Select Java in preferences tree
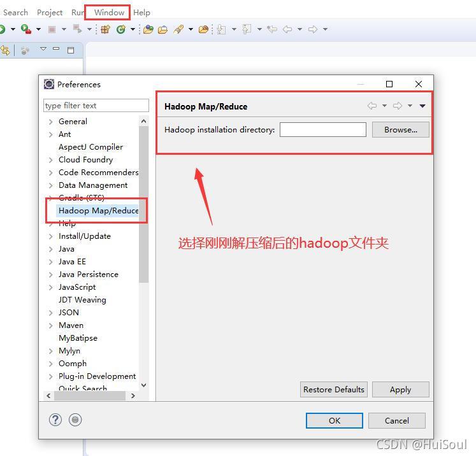Viewport: 476px width, 456px height. [66, 249]
